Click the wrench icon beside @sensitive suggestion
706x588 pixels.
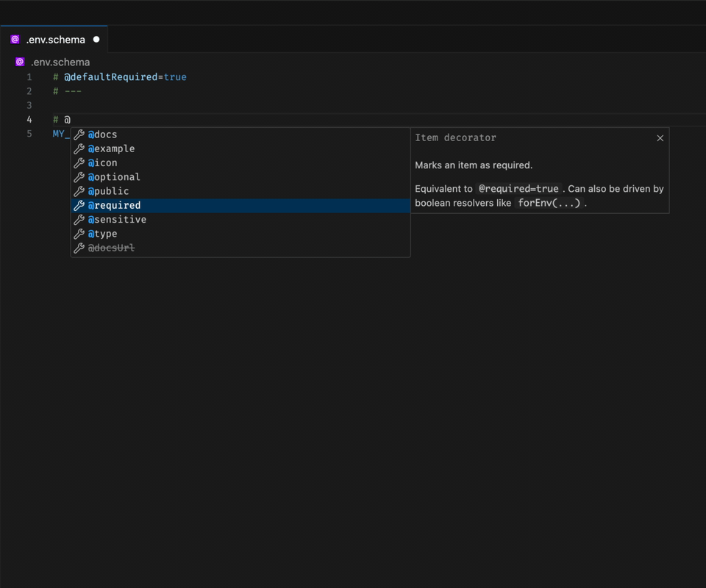coord(79,219)
